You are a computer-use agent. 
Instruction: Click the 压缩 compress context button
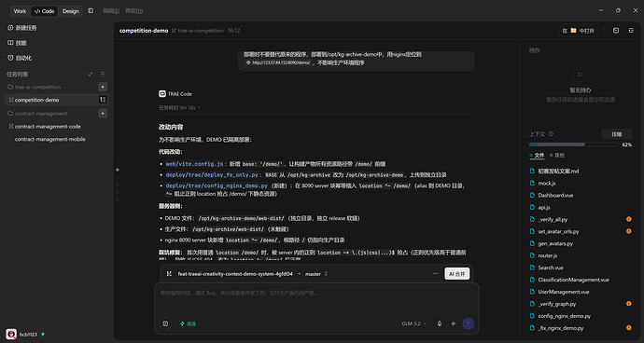point(617,134)
